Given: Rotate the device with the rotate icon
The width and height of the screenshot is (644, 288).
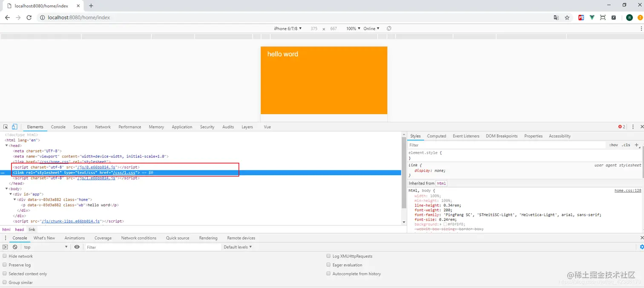Looking at the screenshot, I should [389, 29].
